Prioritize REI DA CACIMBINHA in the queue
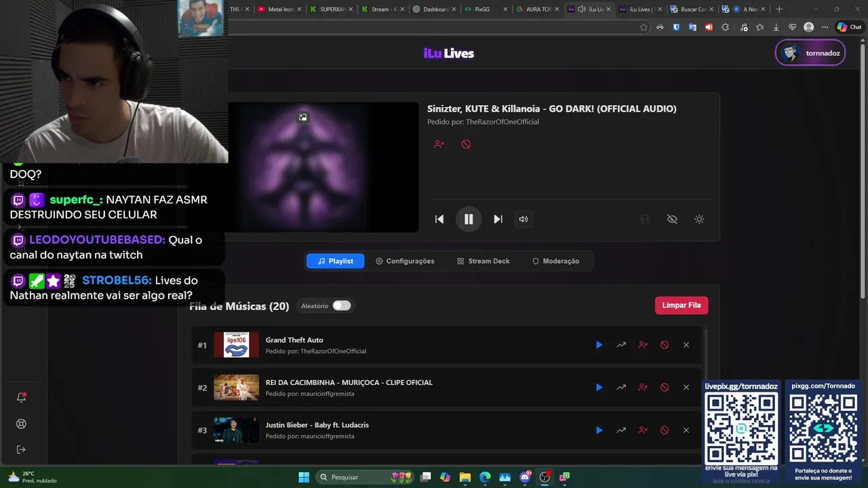Image resolution: width=868 pixels, height=488 pixels. [620, 387]
